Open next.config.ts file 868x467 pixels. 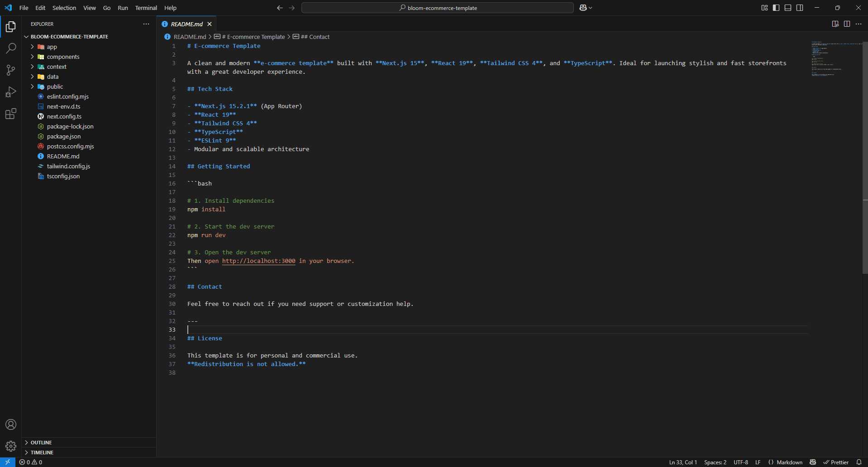(x=89, y=116)
